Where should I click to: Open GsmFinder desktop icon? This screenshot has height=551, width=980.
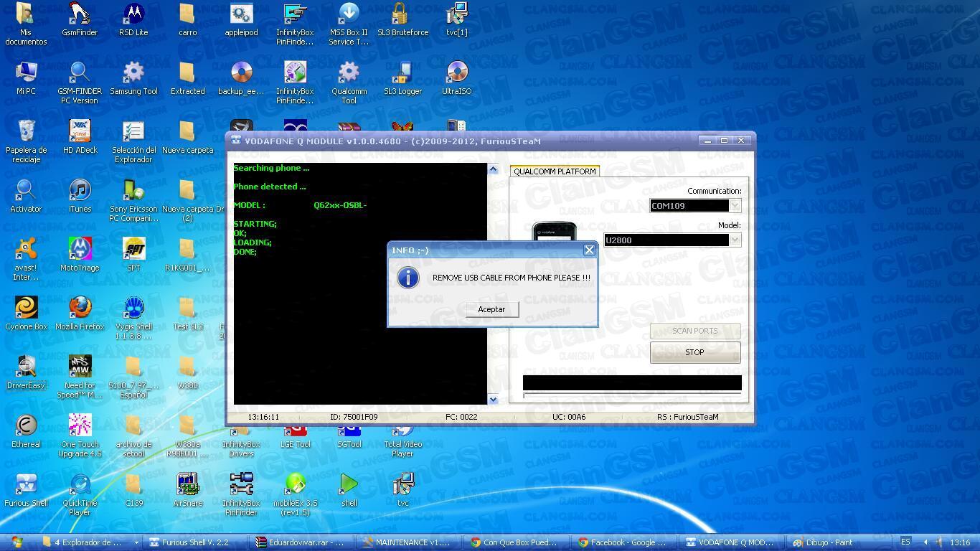(80, 20)
